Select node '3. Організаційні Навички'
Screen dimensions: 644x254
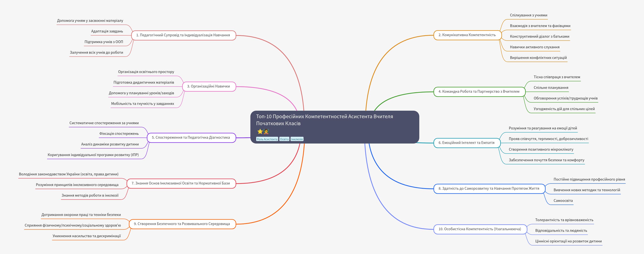[208, 86]
